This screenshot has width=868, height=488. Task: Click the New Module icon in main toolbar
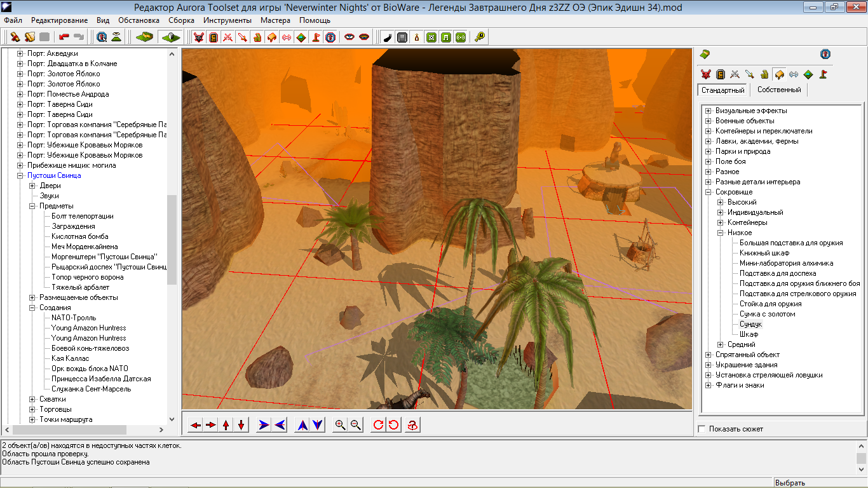pyautogui.click(x=15, y=37)
